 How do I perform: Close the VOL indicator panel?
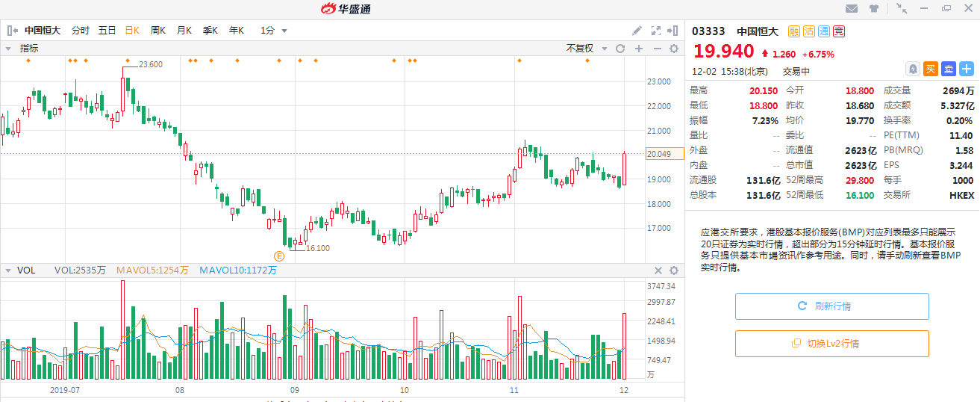658,270
